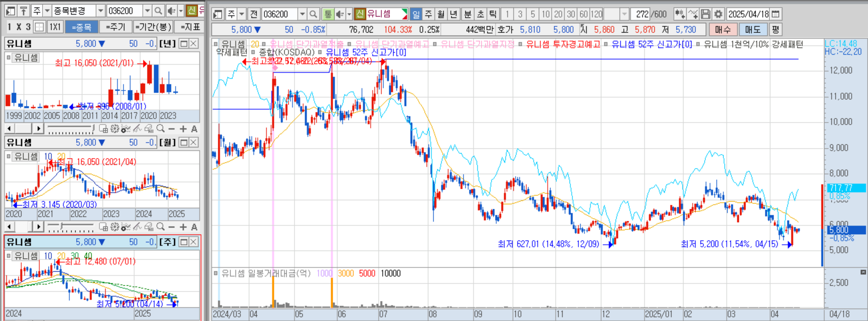
Task: Click plus icon in yearly chart toolbar
Action: (183, 129)
